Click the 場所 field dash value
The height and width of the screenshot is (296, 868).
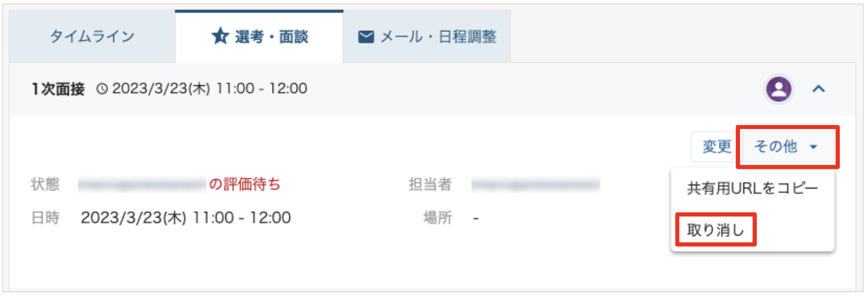pyautogui.click(x=475, y=218)
